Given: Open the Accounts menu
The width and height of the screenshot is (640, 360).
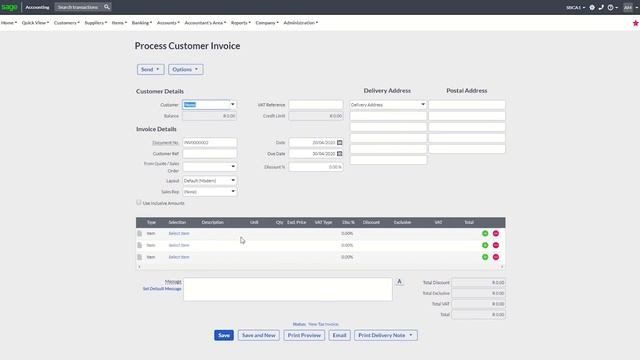Looking at the screenshot, I should point(168,23).
